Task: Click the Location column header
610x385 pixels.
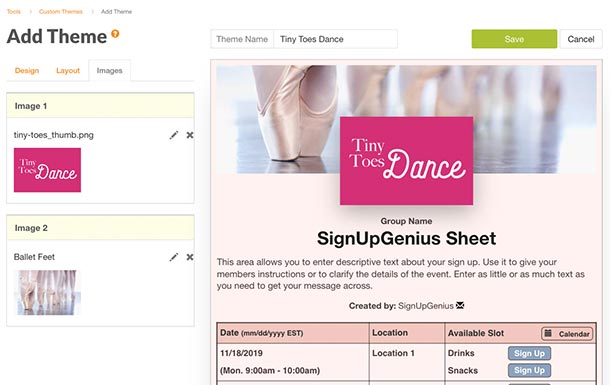Action: point(407,333)
